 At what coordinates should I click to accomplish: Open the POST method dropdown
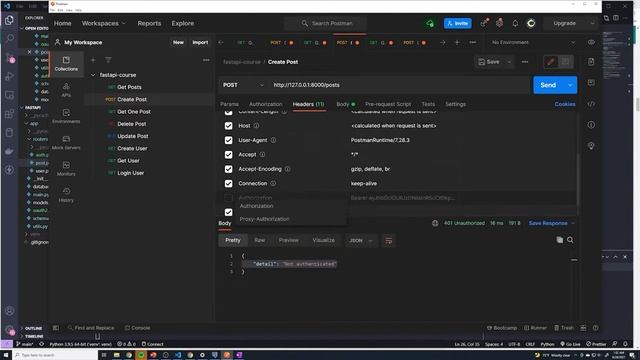coord(243,85)
